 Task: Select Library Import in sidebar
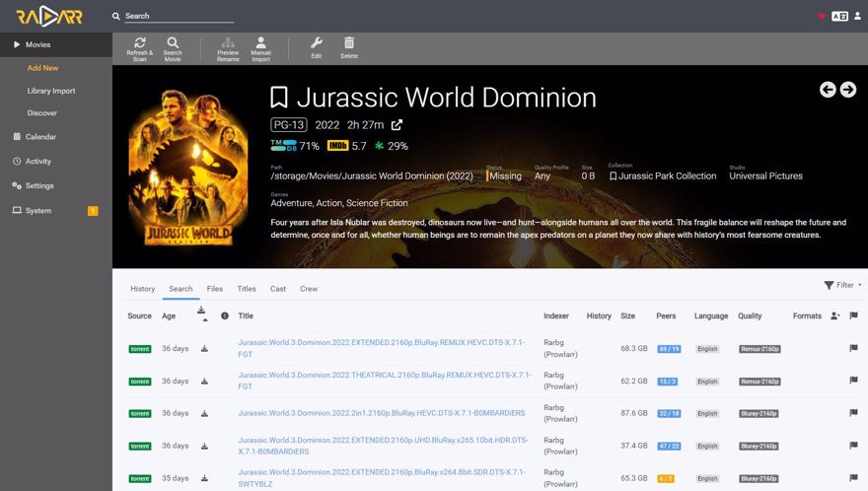click(x=51, y=91)
